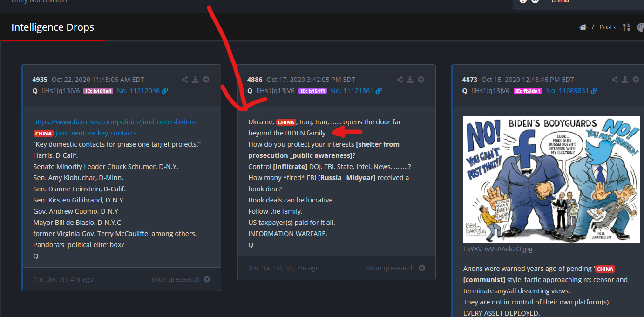
Task: Click the line 'Sen. Kirsten Gillibrand, D-N.Y.'
Action: coord(79,200)
